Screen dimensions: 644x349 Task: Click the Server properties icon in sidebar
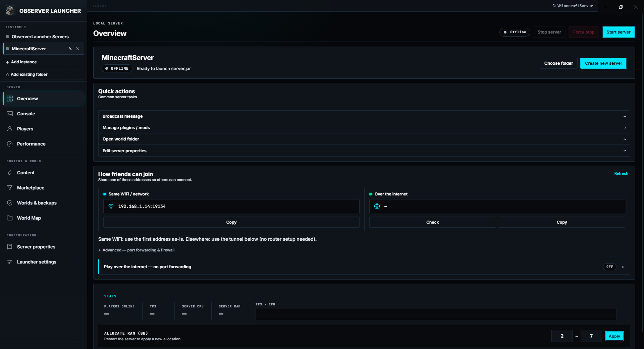click(x=10, y=247)
